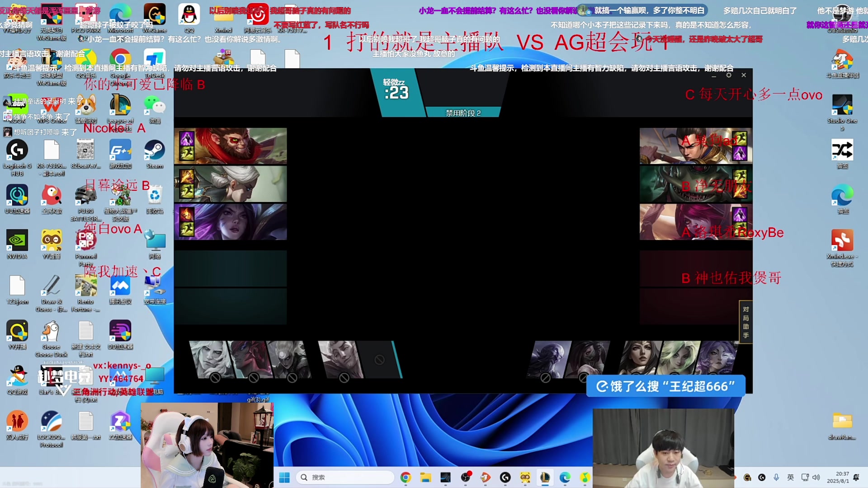Select the 韩服第一.txt file on desktop

[x=86, y=426]
